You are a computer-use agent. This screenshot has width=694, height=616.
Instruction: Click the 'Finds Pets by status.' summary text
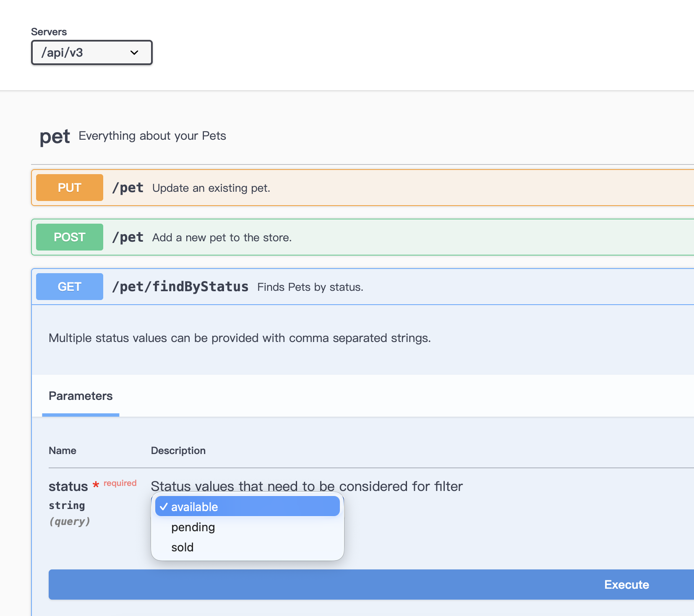click(x=310, y=287)
